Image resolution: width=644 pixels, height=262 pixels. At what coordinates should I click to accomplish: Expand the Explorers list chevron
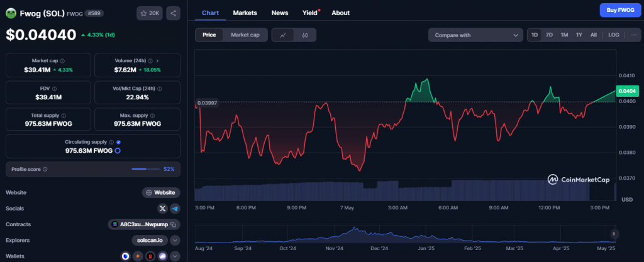pyautogui.click(x=175, y=240)
